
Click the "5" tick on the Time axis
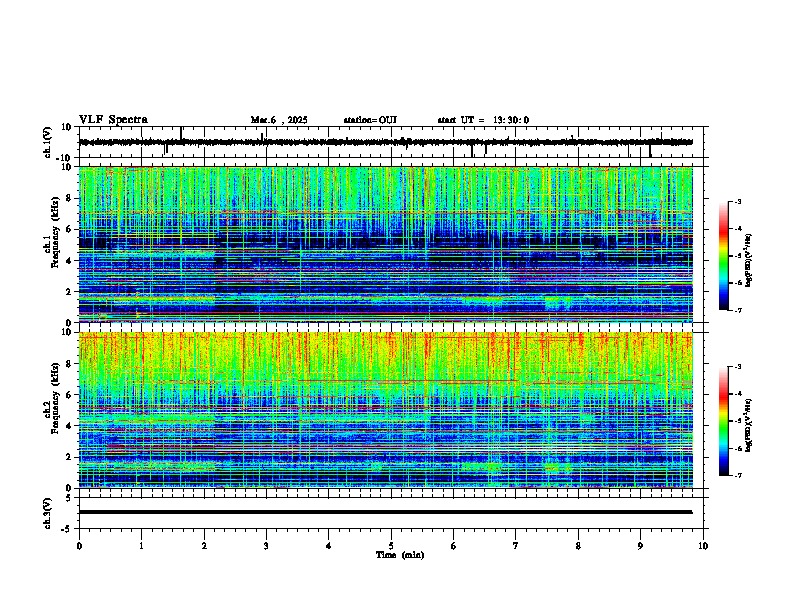(x=391, y=546)
